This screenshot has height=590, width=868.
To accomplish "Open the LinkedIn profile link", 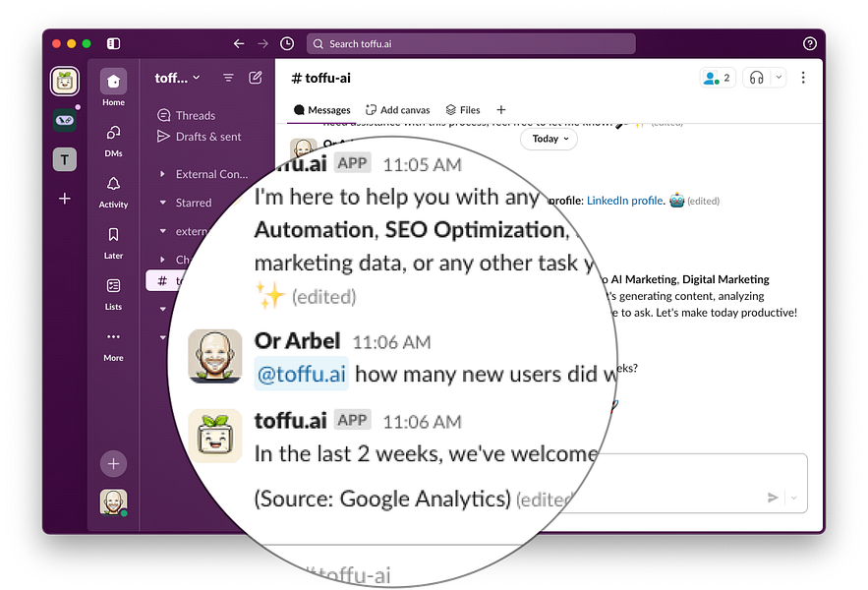I will click(x=625, y=201).
